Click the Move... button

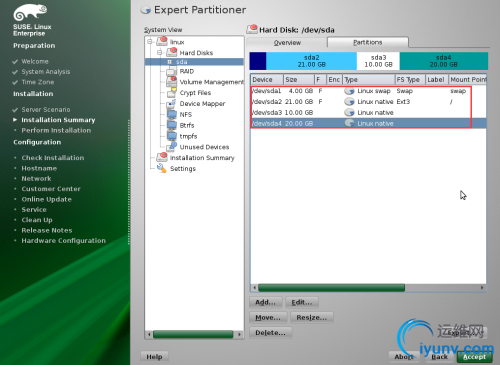click(268, 318)
